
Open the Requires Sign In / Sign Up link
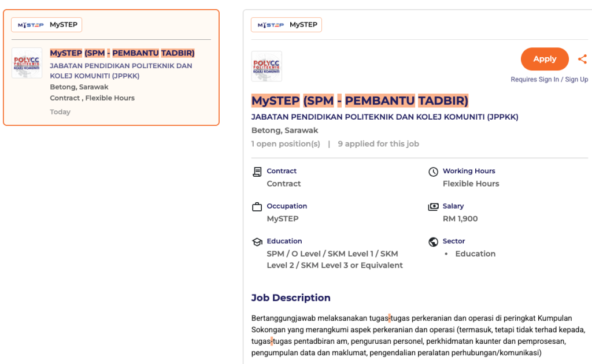tap(549, 80)
